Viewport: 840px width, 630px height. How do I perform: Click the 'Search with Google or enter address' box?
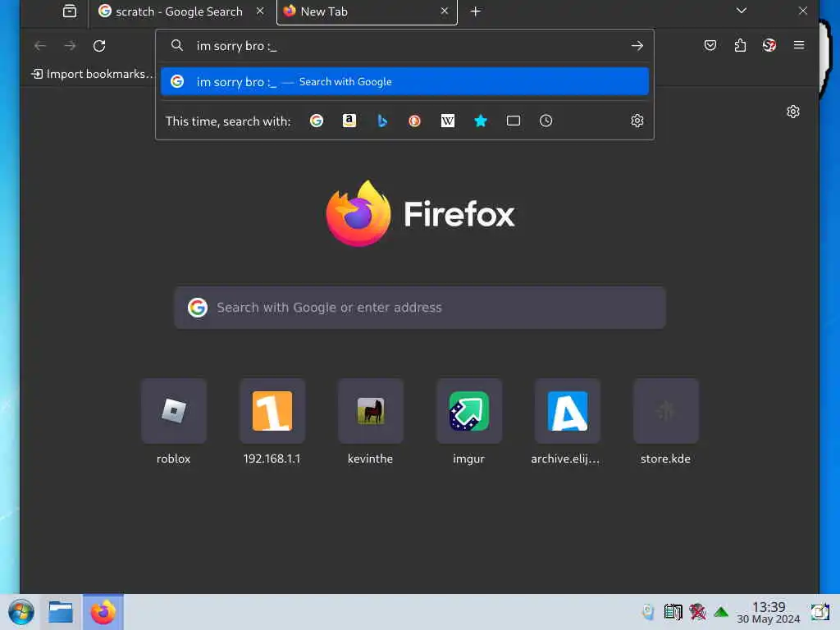(420, 308)
